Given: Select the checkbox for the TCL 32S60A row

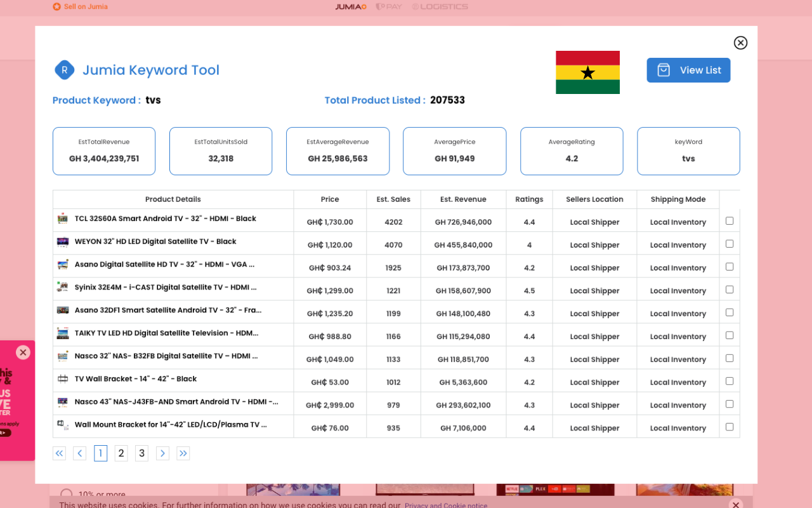Looking at the screenshot, I should (x=729, y=220).
